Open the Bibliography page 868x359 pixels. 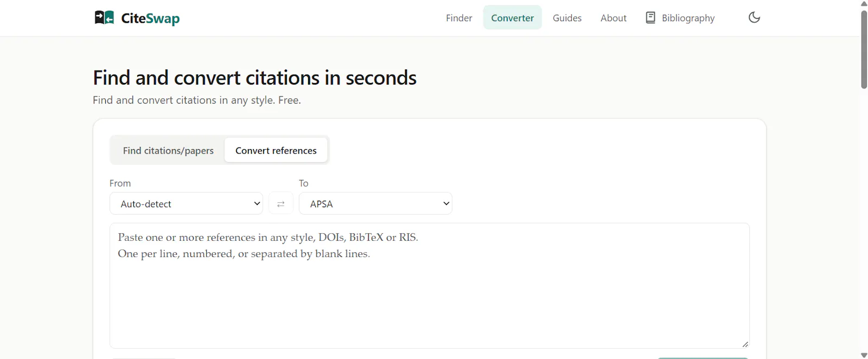pyautogui.click(x=680, y=18)
